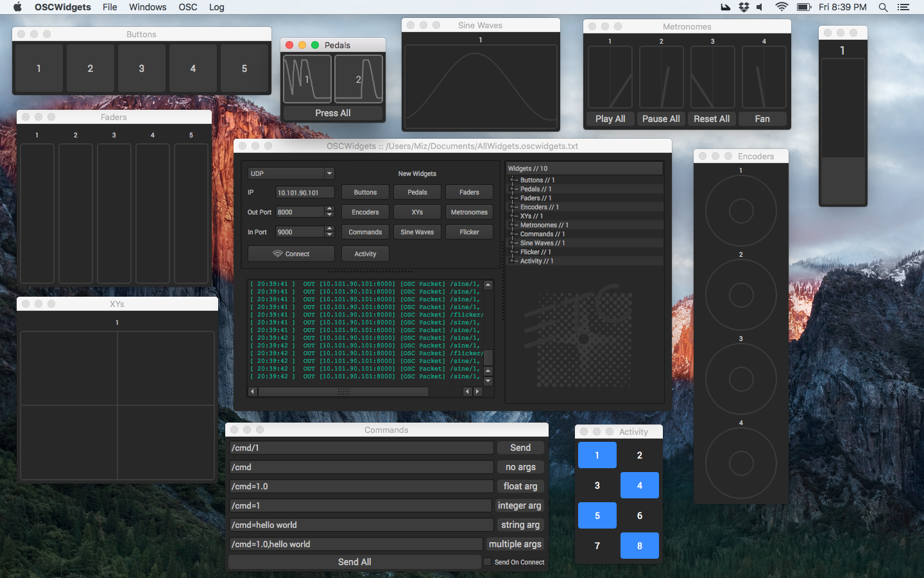Click encoder dial 4

[741, 463]
